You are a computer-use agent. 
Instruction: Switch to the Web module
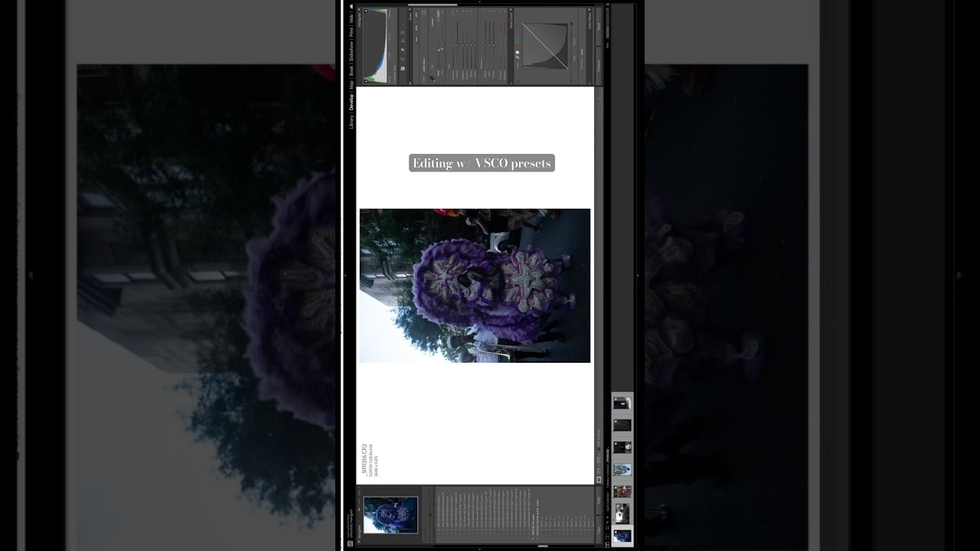click(x=351, y=18)
